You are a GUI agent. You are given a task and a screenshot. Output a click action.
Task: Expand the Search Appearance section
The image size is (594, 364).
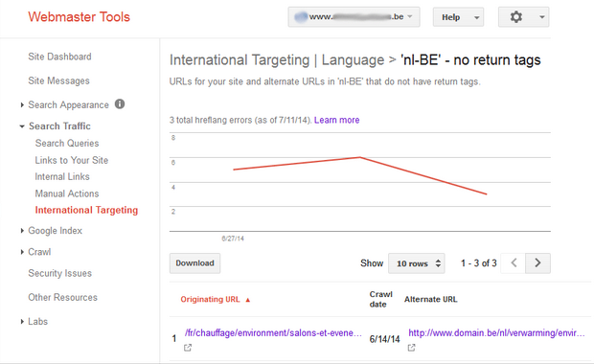pyautogui.click(x=22, y=105)
